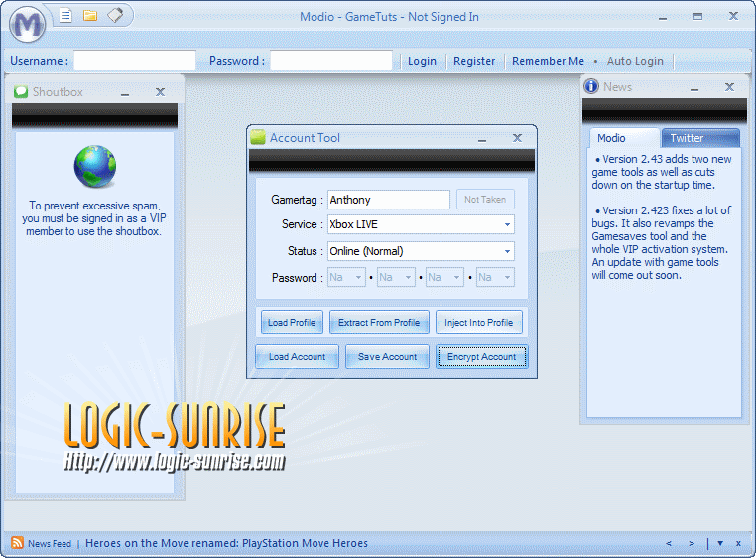Click Load Account button
756x558 pixels.
click(297, 356)
